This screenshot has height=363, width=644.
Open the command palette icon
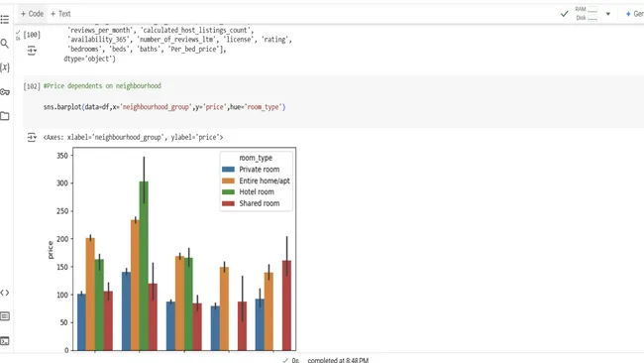tap(5, 316)
